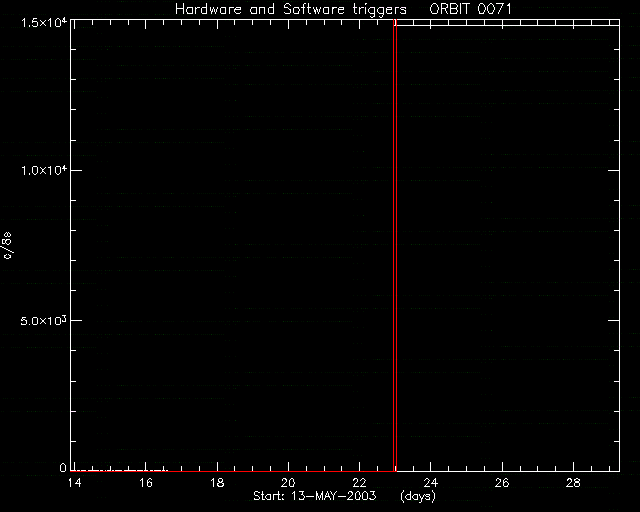This screenshot has height=512, width=640.
Task: Click the red vertical spike line near day 23
Action: 395,245
